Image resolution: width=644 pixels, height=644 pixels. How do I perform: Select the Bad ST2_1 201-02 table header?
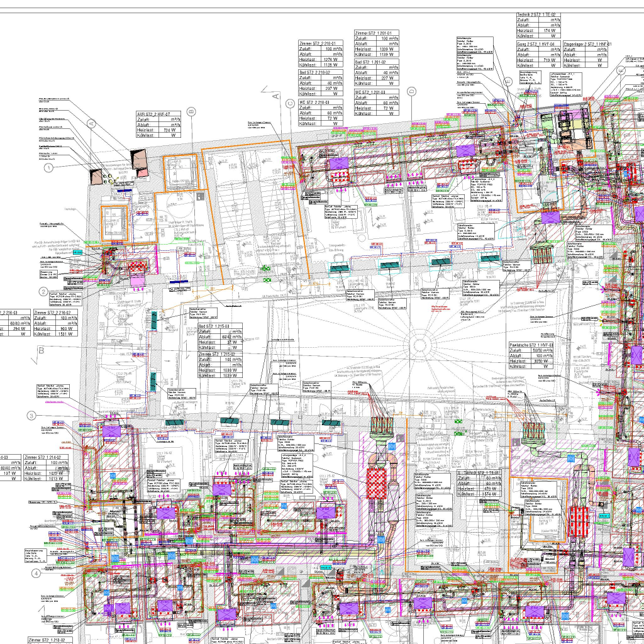376,62
